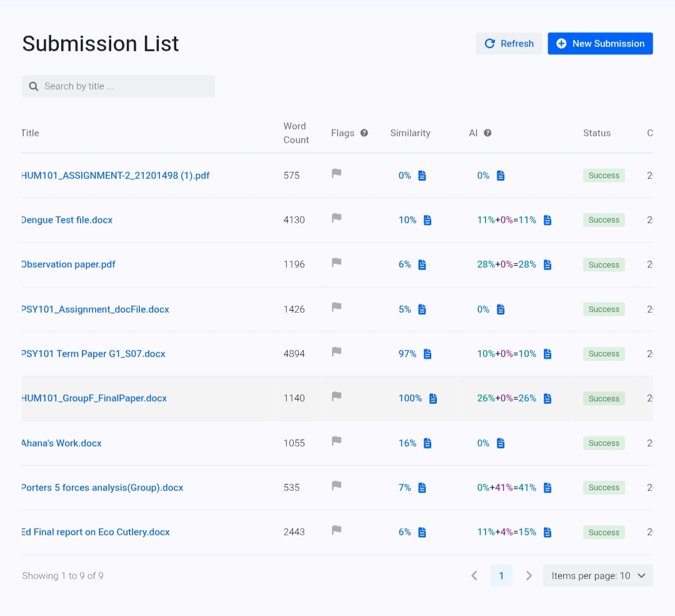Click the New Submission button
Viewport: 675px width, 616px height.
[600, 44]
